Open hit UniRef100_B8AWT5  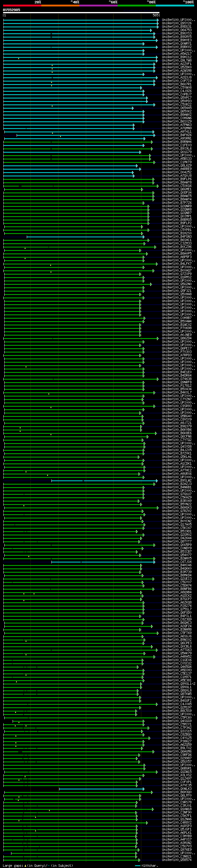[x=177, y=196]
